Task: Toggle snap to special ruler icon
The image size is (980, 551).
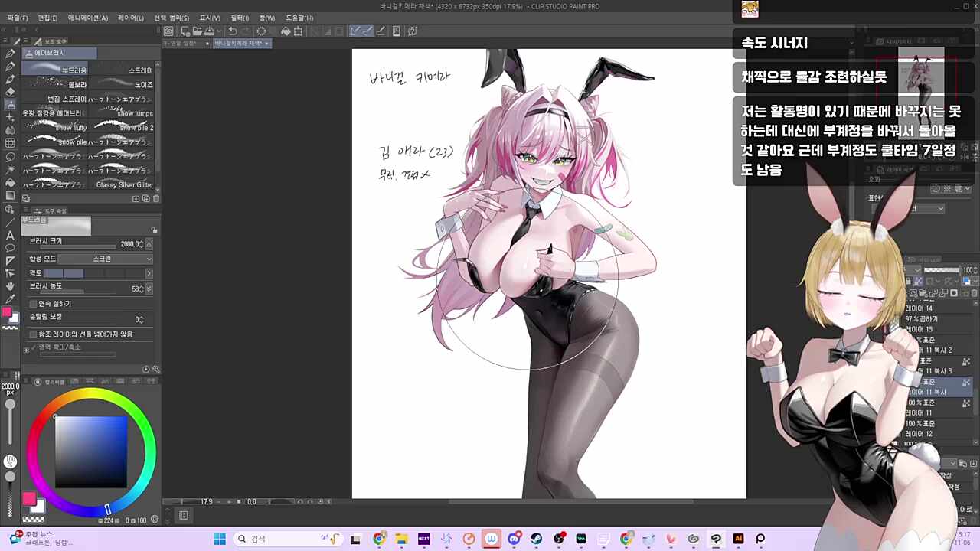Action: pyautogui.click(x=367, y=31)
